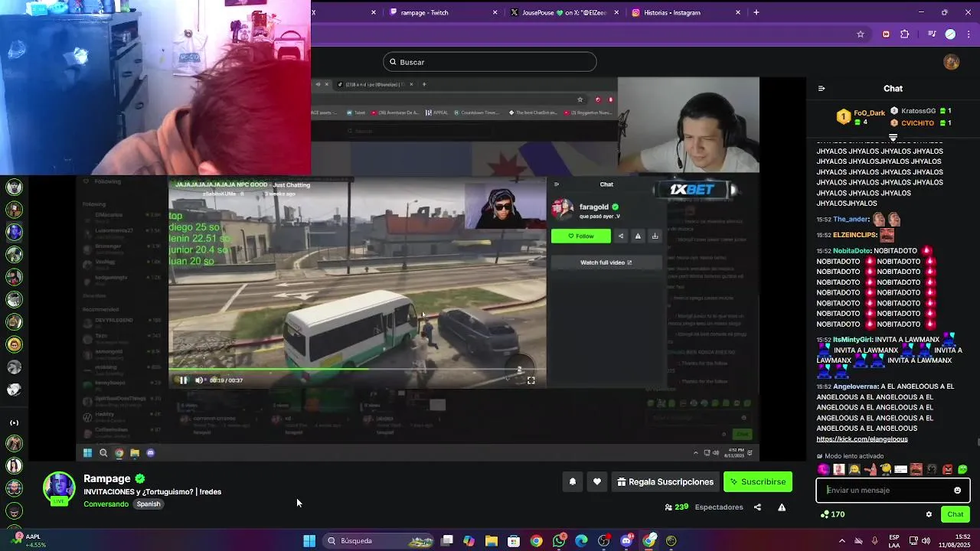Toggle stream notifications bell
This screenshot has width=980, height=551.
(x=572, y=481)
